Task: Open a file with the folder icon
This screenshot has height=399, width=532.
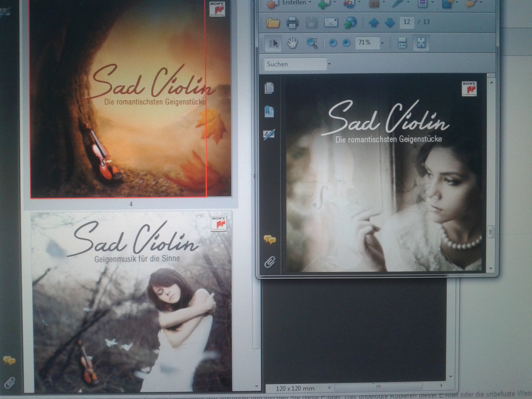Action: (x=273, y=23)
